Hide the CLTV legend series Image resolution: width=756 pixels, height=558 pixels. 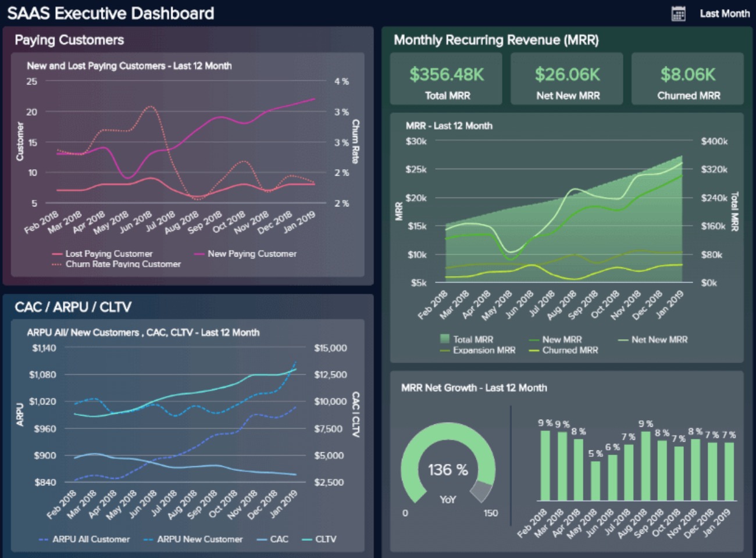coord(319,539)
